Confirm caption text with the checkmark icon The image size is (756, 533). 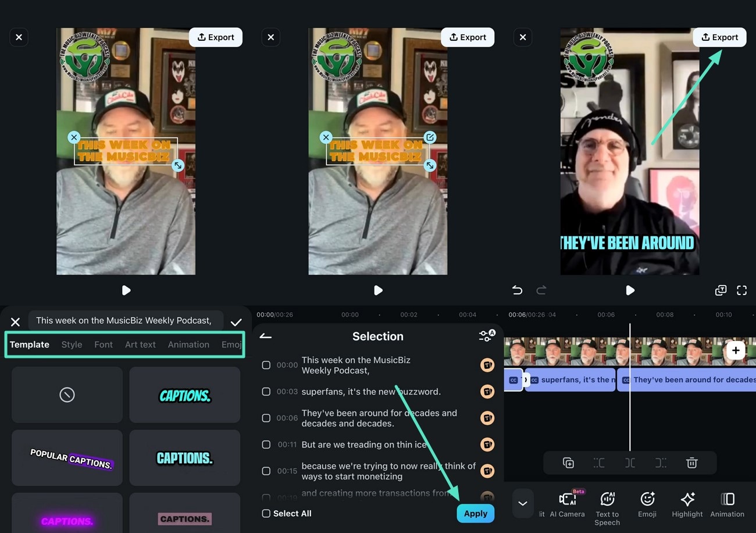[236, 322]
